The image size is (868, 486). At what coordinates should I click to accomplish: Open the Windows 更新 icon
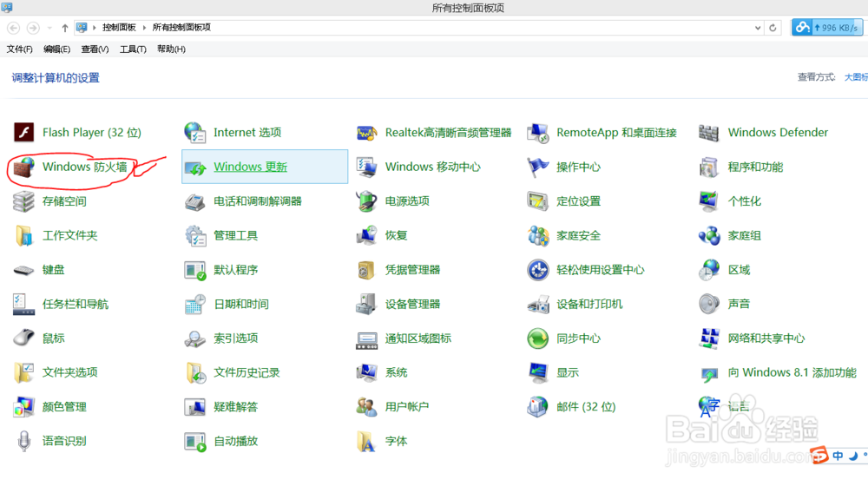(194, 167)
